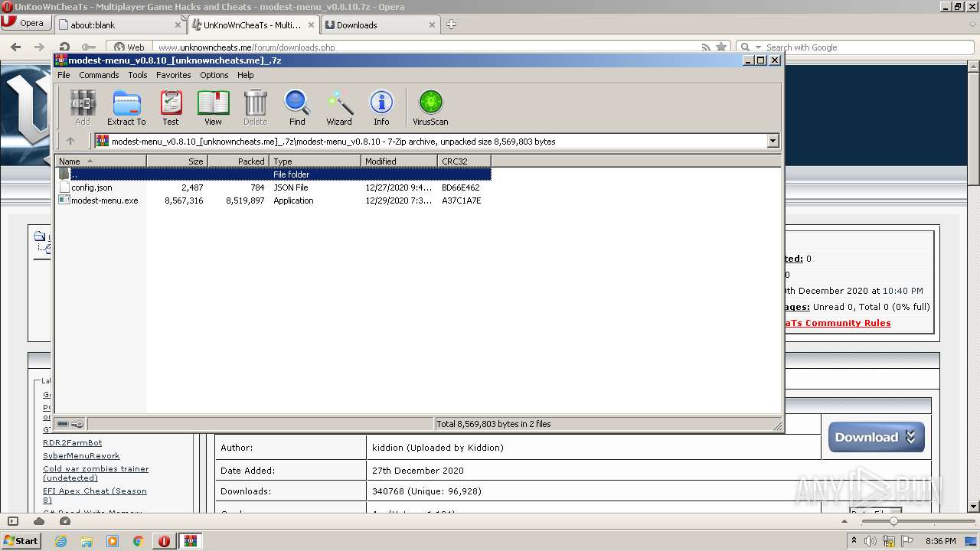Open the Opera main menu button
The image size is (980, 551).
pyautogui.click(x=26, y=23)
